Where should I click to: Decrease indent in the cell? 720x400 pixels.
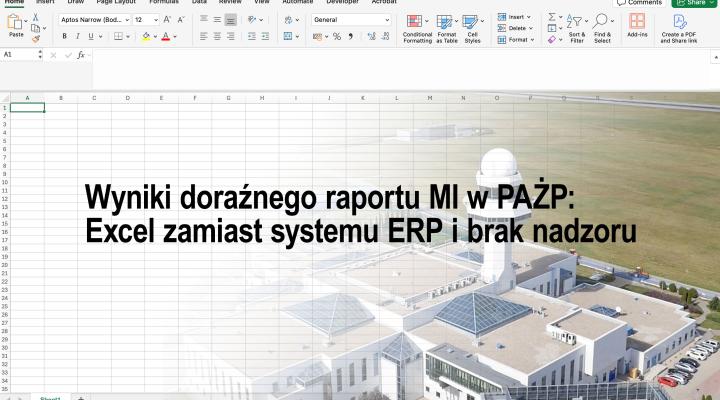coord(252,36)
